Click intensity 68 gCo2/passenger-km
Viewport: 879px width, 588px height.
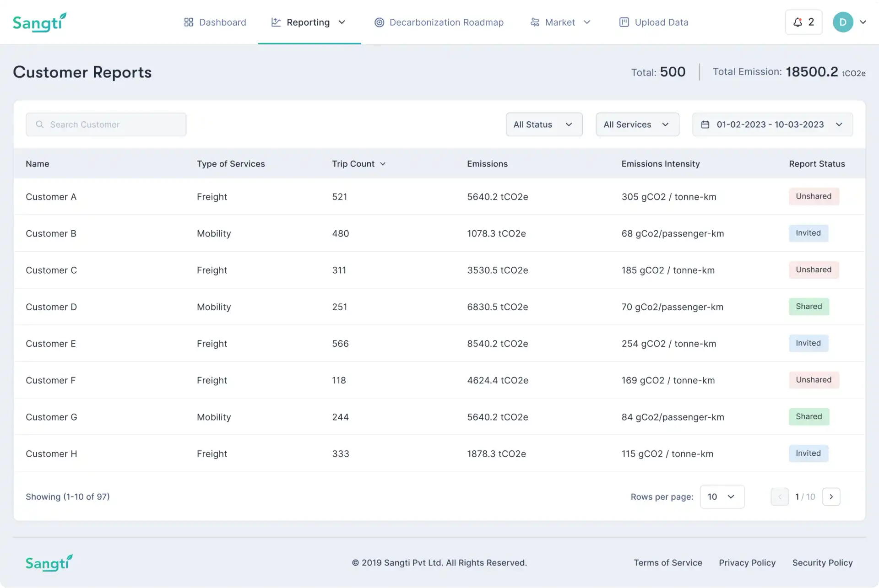pos(673,233)
